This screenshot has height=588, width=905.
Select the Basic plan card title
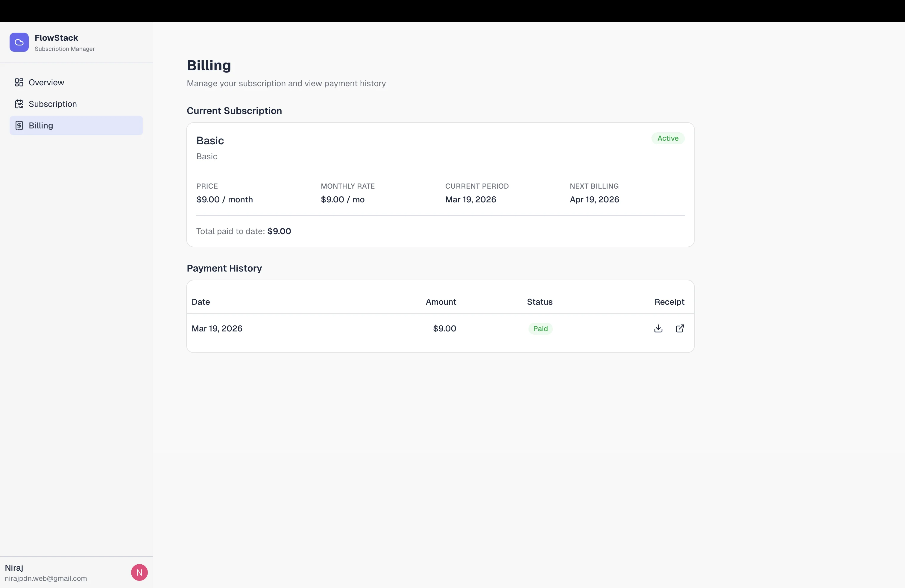(210, 140)
